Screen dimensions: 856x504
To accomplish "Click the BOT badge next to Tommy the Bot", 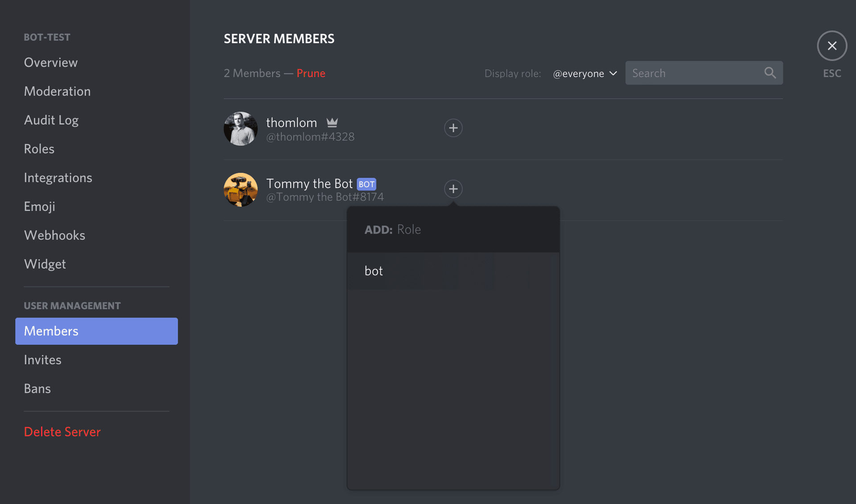I will click(367, 184).
